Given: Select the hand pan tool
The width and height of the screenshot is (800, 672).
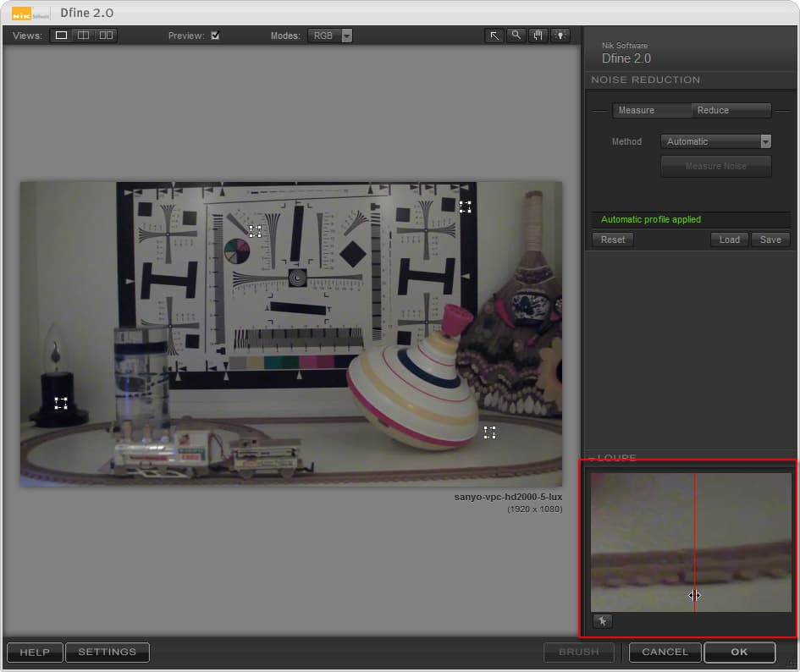Looking at the screenshot, I should coord(538,36).
